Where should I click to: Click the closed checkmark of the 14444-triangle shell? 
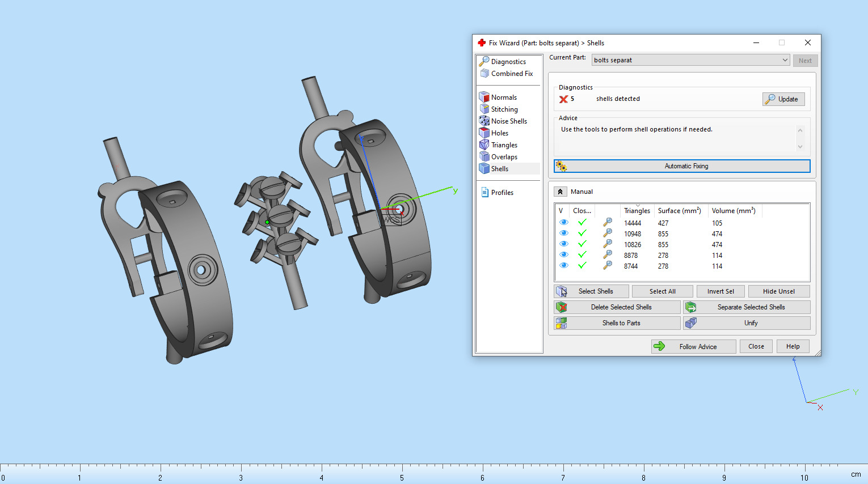tap(582, 223)
